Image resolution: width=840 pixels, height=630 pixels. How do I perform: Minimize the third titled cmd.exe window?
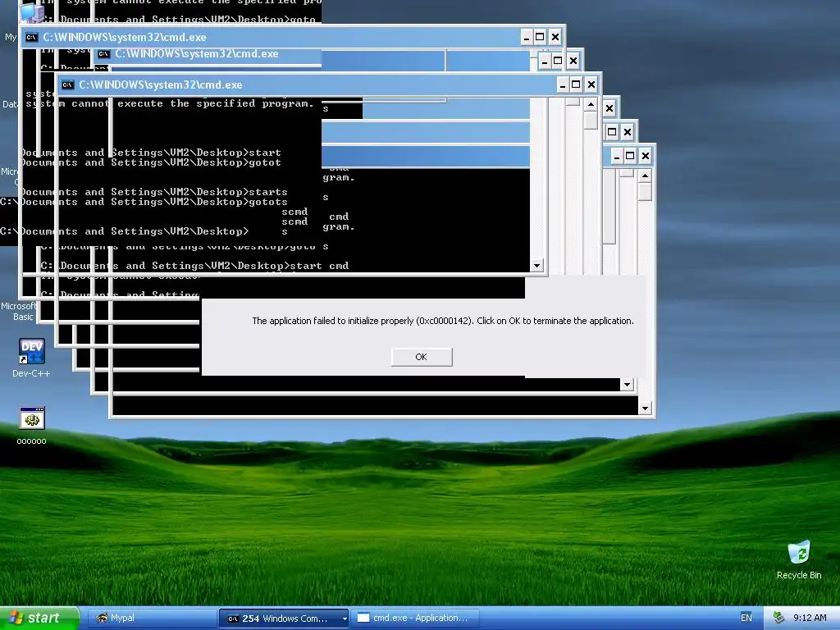pyautogui.click(x=563, y=84)
